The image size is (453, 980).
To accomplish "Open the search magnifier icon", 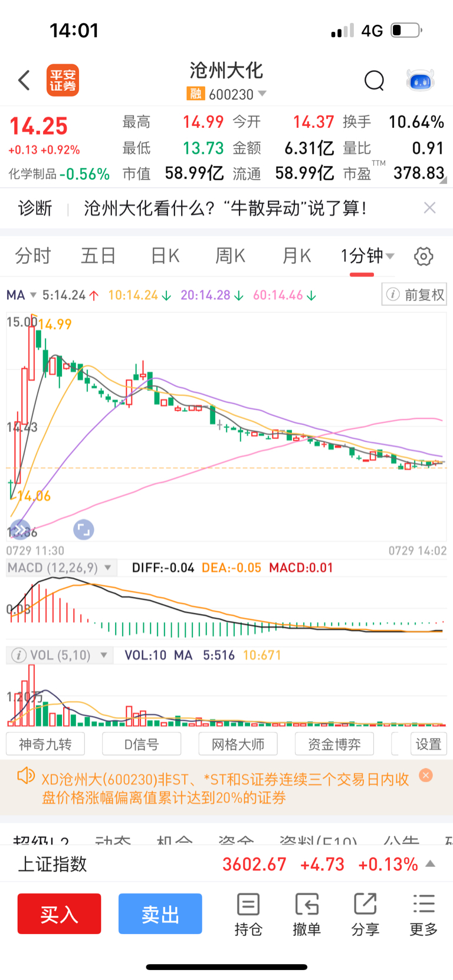I will pyautogui.click(x=374, y=81).
